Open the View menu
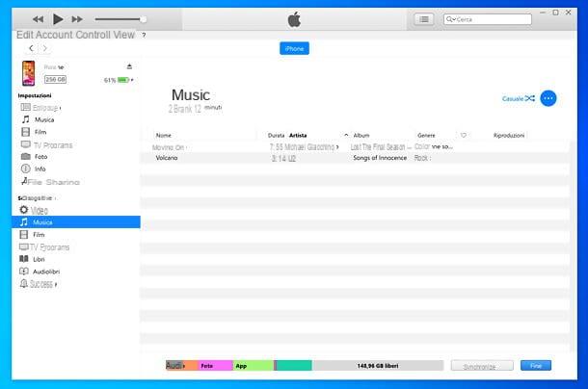This screenshot has width=588, height=389. click(x=123, y=35)
